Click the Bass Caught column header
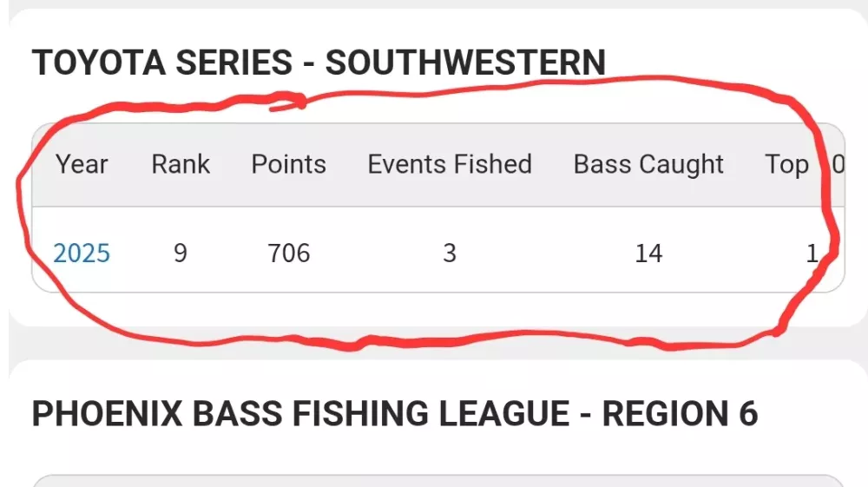The height and width of the screenshot is (487, 868). pyautogui.click(x=648, y=165)
